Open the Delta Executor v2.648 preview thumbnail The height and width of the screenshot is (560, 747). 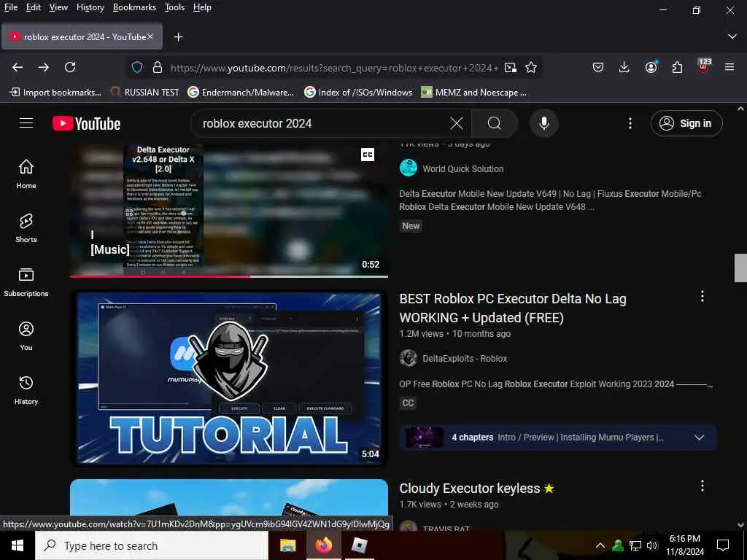coord(228,209)
